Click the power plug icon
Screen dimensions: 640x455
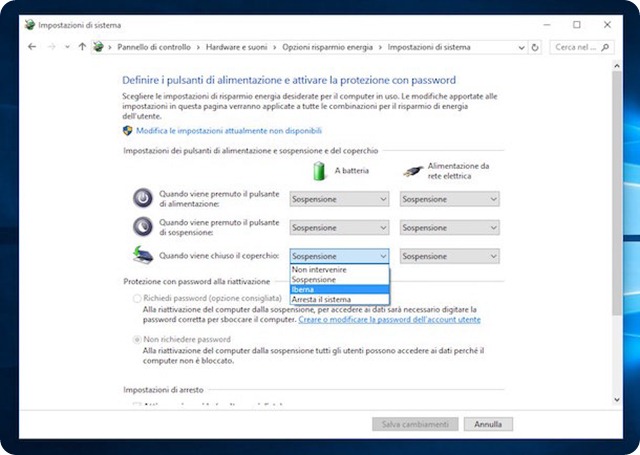coord(413,171)
